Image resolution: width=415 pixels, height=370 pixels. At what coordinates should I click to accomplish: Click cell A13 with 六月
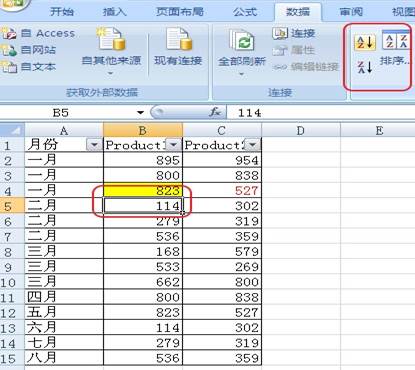point(64,328)
